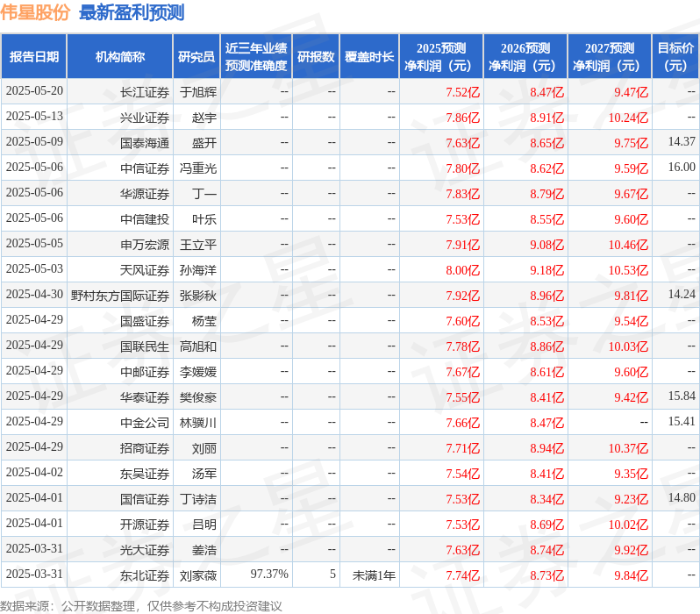700x614 pixels.
Task: Click the 2025-05-13 report date
Action: click(x=34, y=116)
